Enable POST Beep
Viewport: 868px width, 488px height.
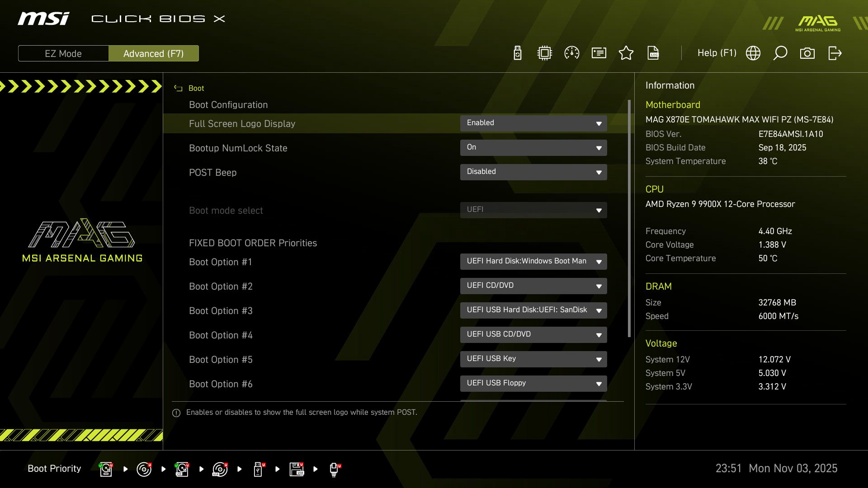533,172
